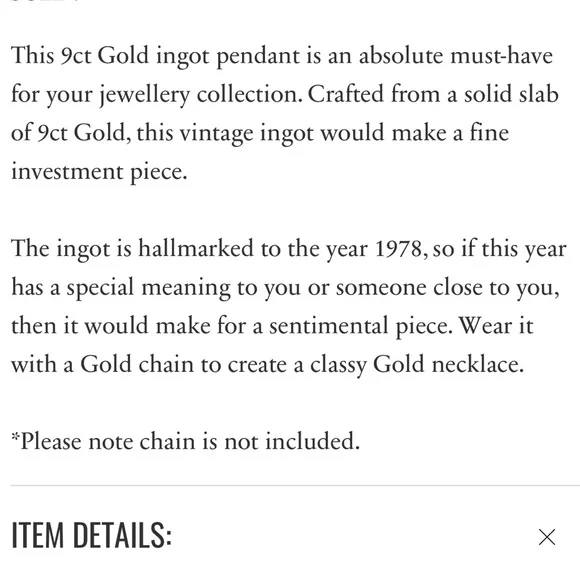Click the word "necklace" ending the paragraph

(x=478, y=364)
